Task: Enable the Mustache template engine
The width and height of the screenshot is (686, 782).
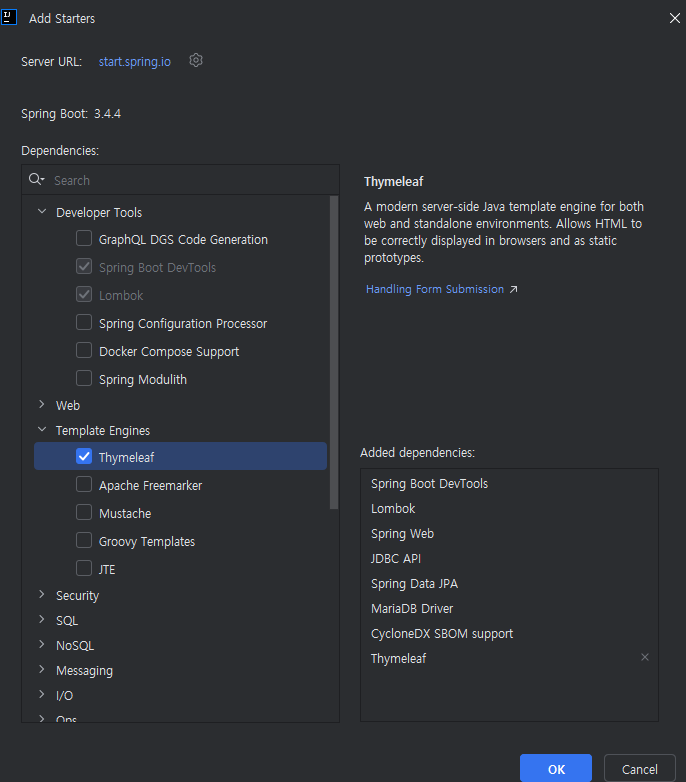Action: click(84, 512)
